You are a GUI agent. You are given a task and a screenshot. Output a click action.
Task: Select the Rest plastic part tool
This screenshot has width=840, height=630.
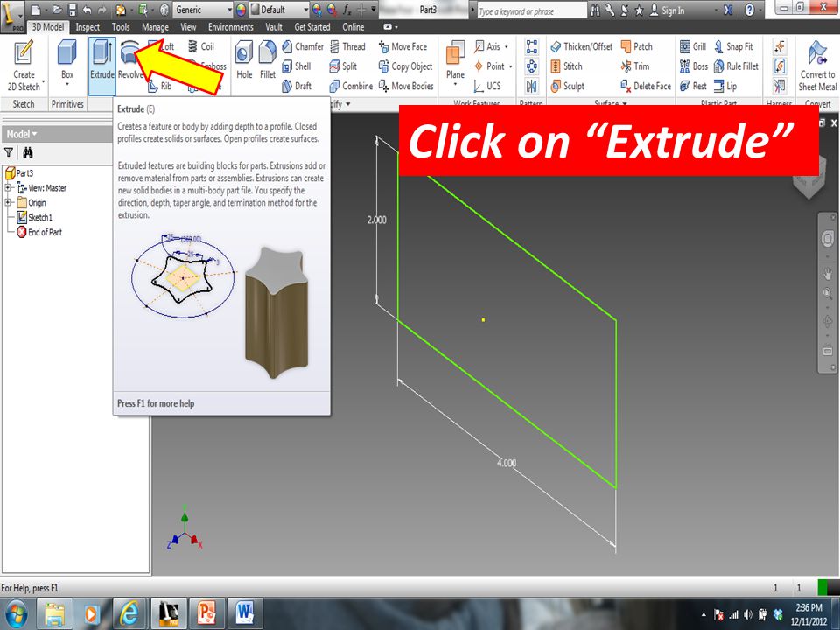693,86
